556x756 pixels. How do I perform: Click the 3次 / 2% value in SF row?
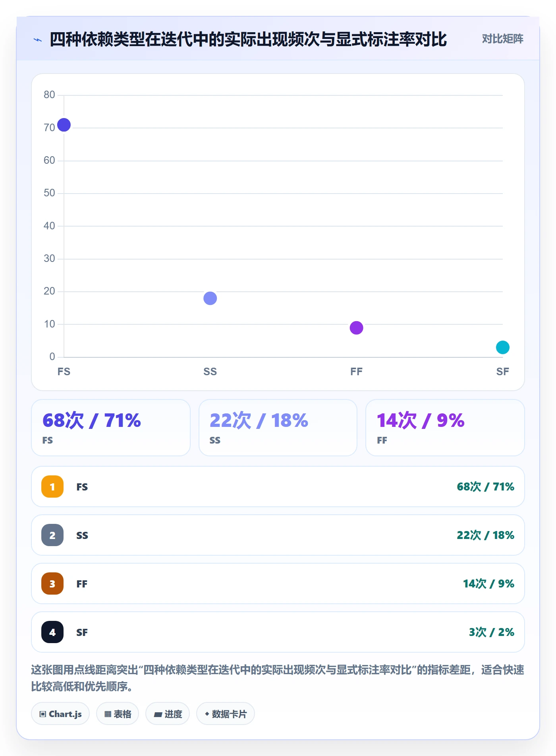pyautogui.click(x=492, y=632)
